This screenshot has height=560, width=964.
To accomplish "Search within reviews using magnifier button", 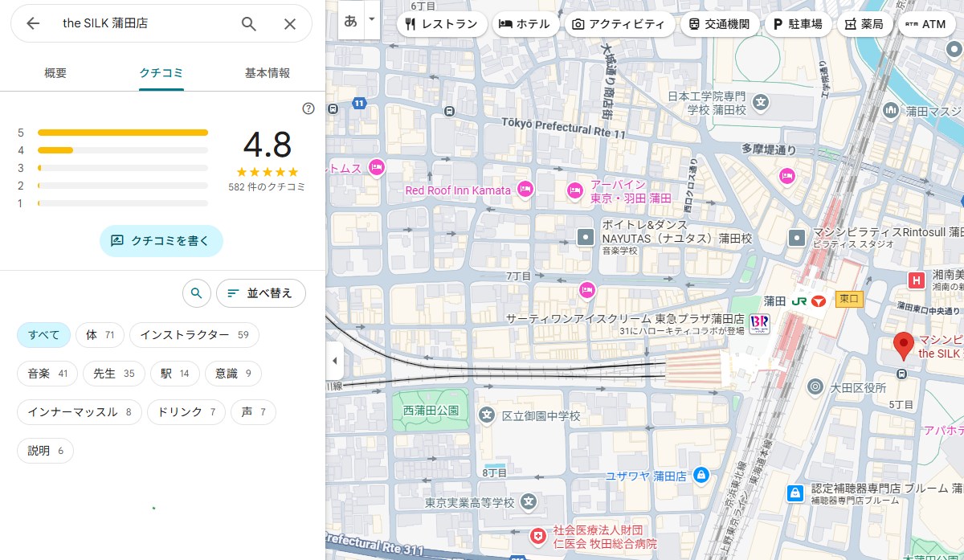I will coord(196,293).
